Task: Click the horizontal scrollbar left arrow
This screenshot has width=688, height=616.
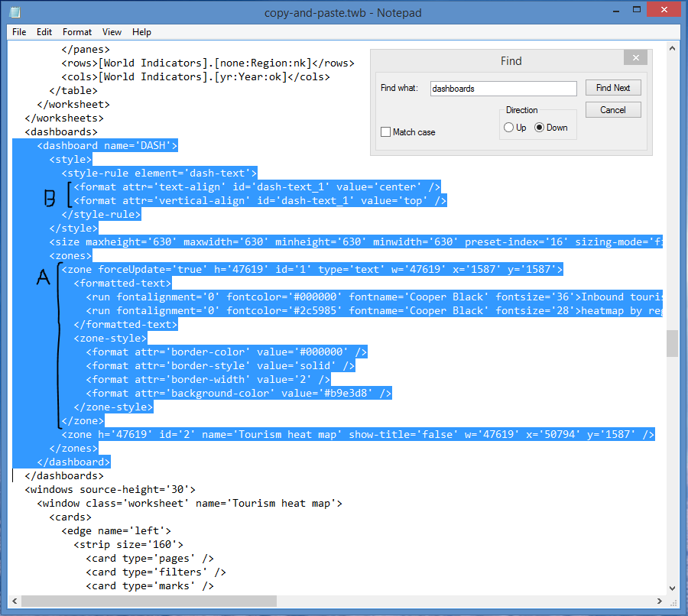Action: pos(15,601)
